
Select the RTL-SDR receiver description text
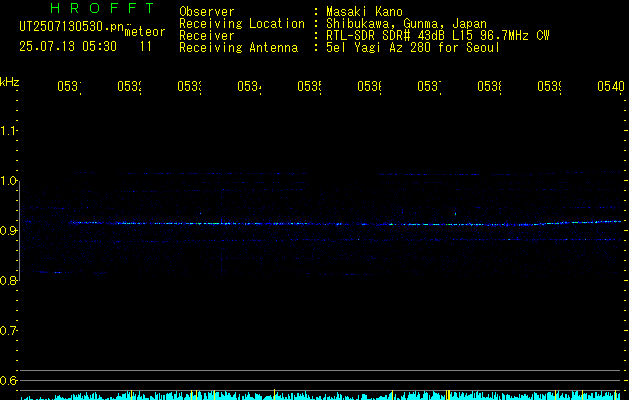tap(438, 36)
